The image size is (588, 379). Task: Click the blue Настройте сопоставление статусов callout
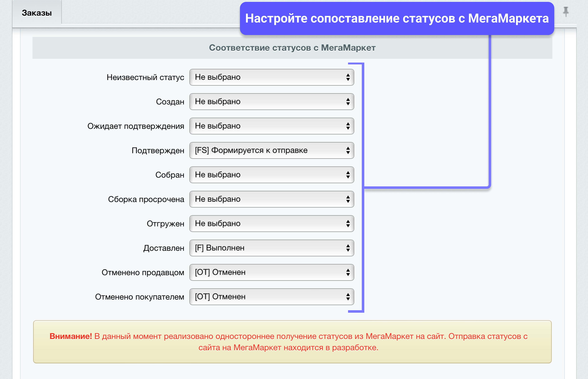click(x=397, y=18)
